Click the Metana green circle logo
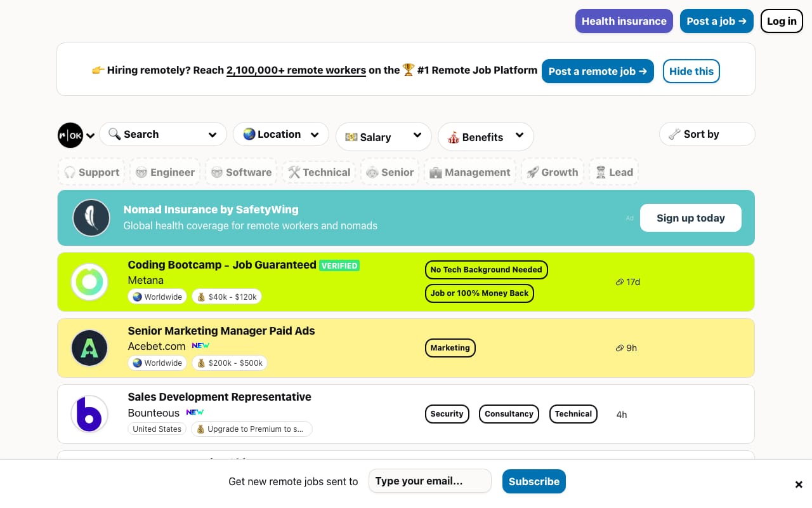812x508 pixels. [x=89, y=282]
